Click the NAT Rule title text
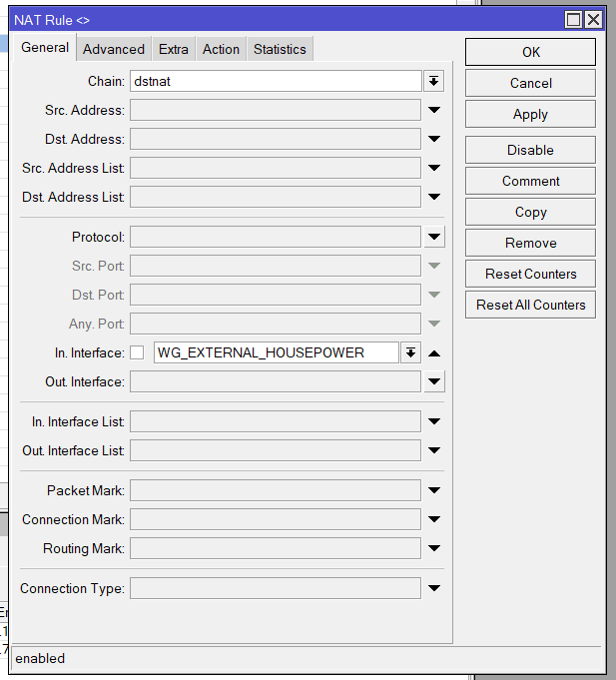This screenshot has width=616, height=680. 52,20
